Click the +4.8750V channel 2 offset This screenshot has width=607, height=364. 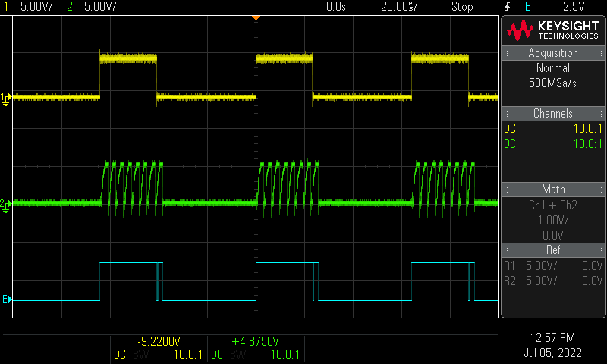(255, 341)
